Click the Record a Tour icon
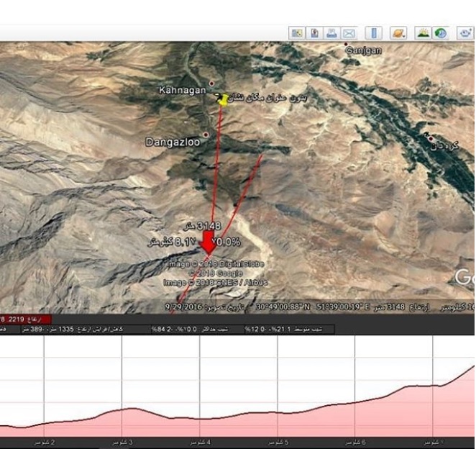Screen dimensions: 476x449 (464, 33)
